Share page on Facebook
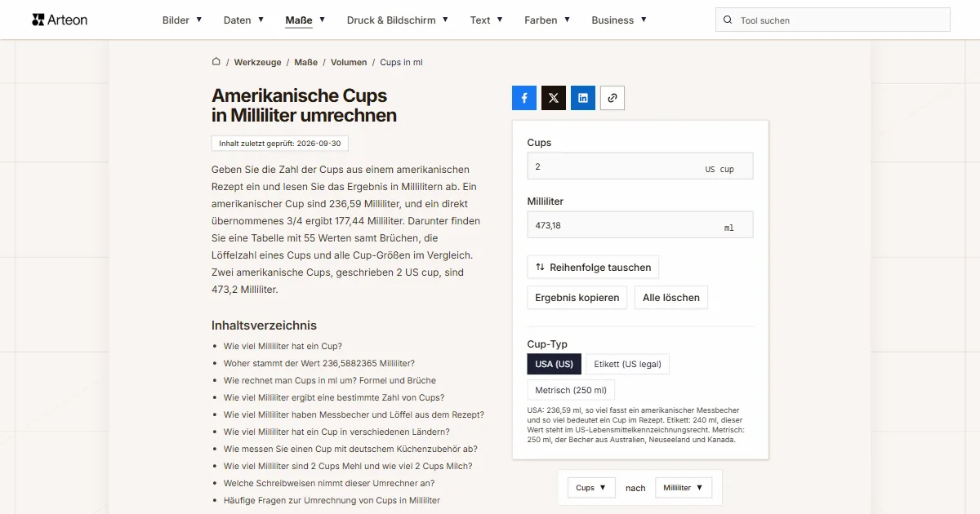 point(524,98)
